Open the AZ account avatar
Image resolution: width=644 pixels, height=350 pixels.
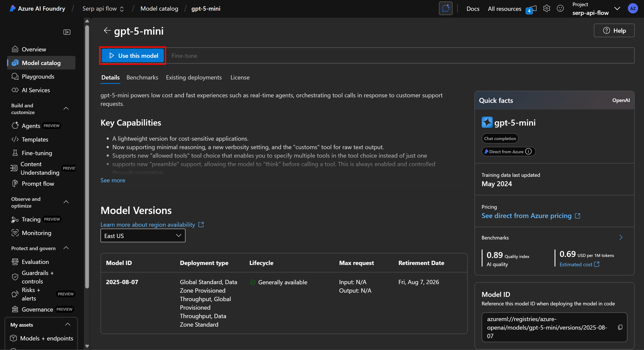(x=633, y=9)
